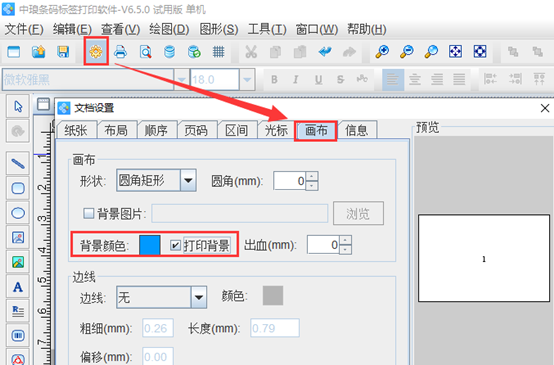Click the save floppy disk icon
The width and height of the screenshot is (554, 365).
(x=63, y=52)
